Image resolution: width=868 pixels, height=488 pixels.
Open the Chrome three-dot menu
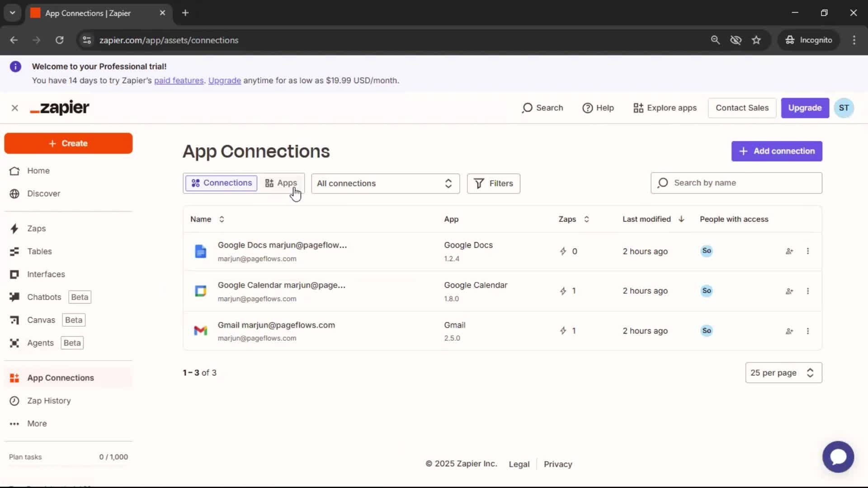point(854,40)
